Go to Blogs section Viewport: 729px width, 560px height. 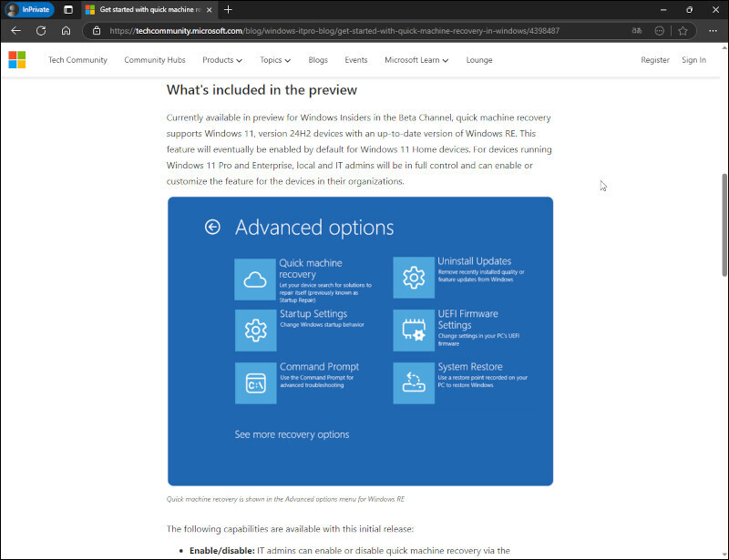[x=318, y=60]
